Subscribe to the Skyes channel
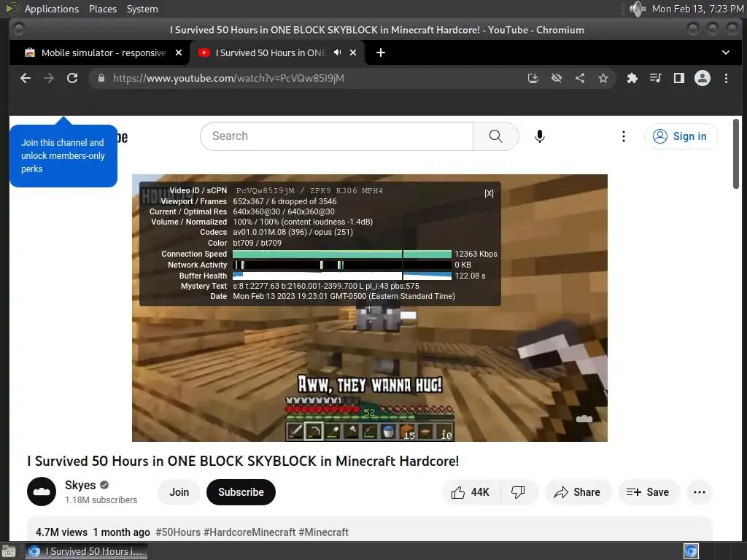This screenshot has width=747, height=560. pyautogui.click(x=241, y=492)
